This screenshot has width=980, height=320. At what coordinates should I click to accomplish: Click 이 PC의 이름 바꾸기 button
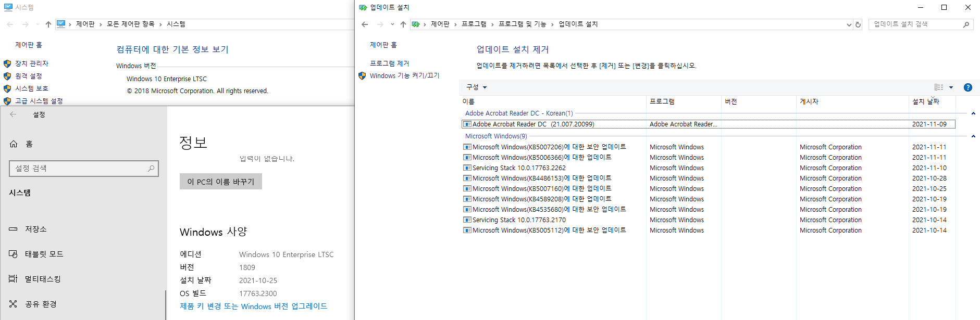221,182
